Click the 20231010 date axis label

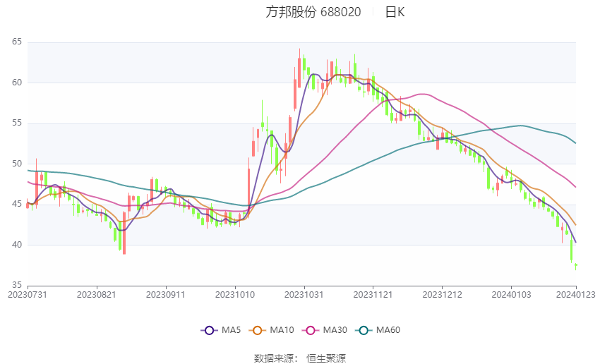235,295
